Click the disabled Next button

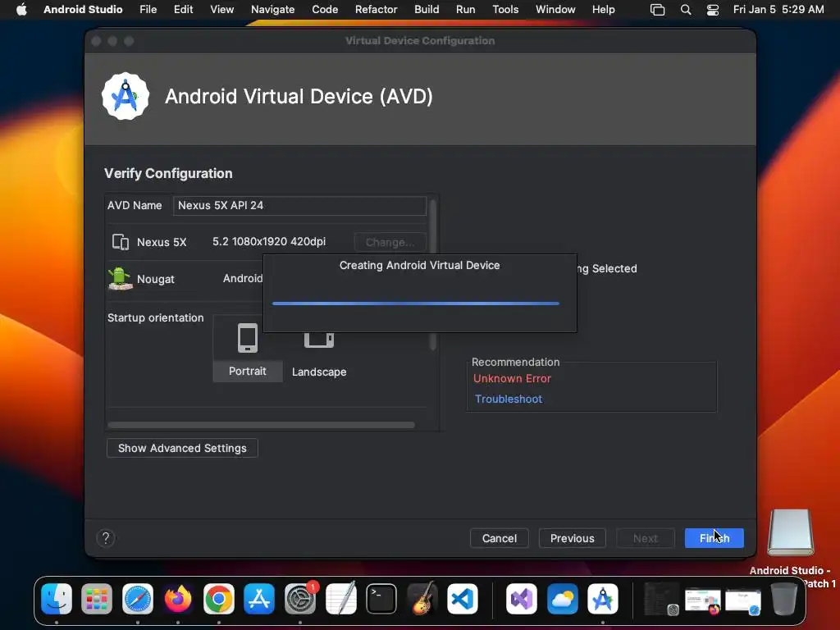[x=645, y=538]
